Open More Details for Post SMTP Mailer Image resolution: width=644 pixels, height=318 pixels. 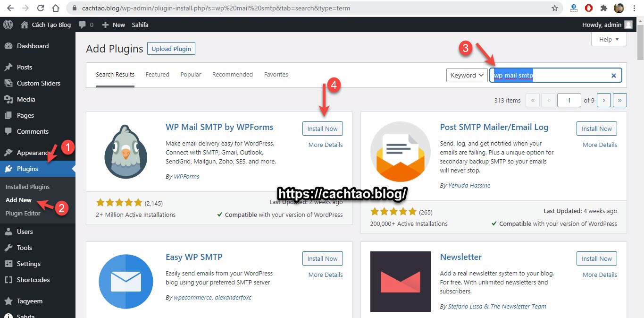[600, 145]
